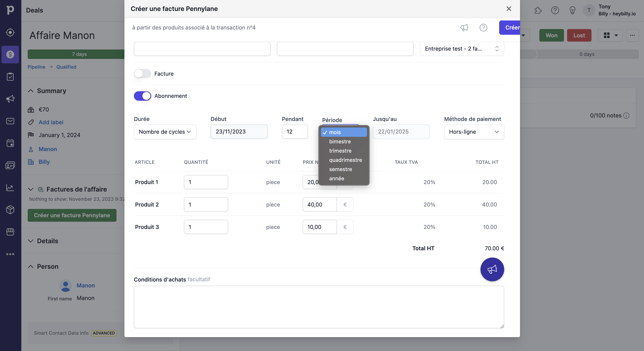Mark deal as Won
644x351 pixels.
click(551, 35)
